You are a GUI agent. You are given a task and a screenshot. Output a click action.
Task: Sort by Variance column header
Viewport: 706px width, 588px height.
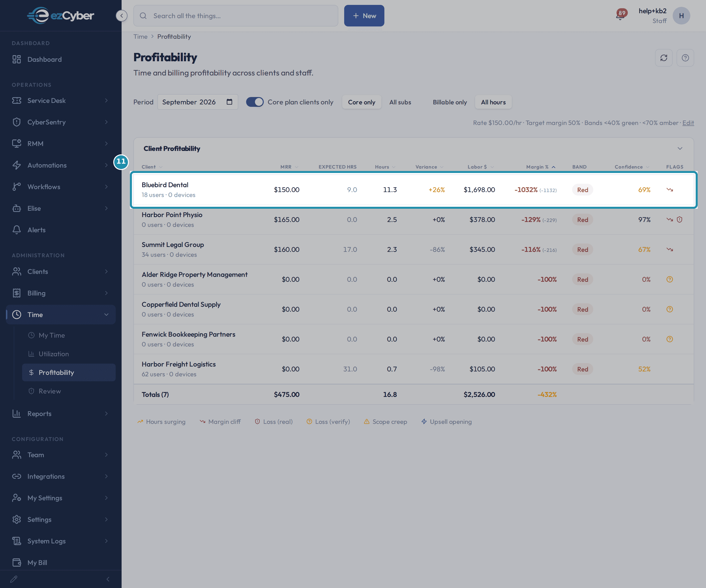pyautogui.click(x=429, y=167)
